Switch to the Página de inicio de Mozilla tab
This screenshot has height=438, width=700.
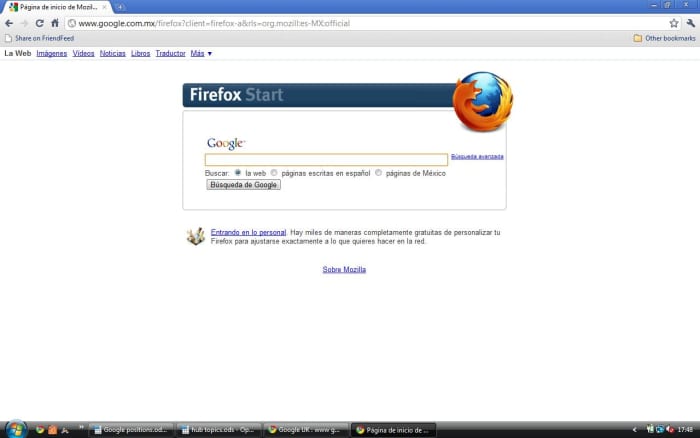[x=56, y=7]
